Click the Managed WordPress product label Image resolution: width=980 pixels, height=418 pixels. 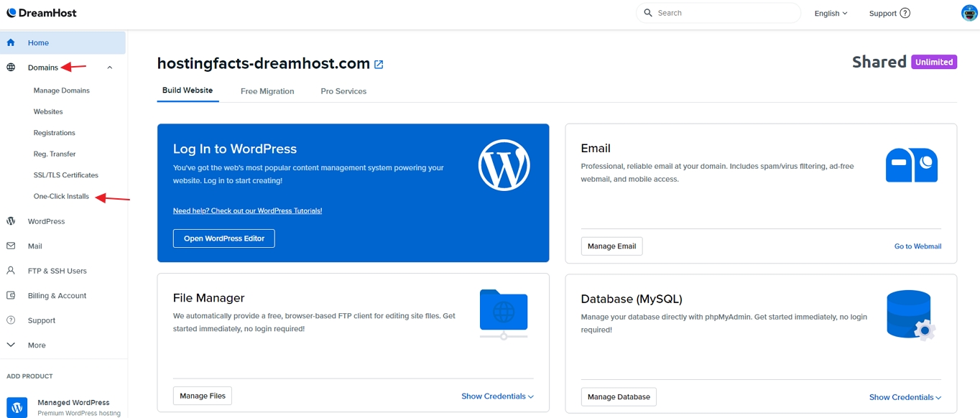[x=73, y=403]
